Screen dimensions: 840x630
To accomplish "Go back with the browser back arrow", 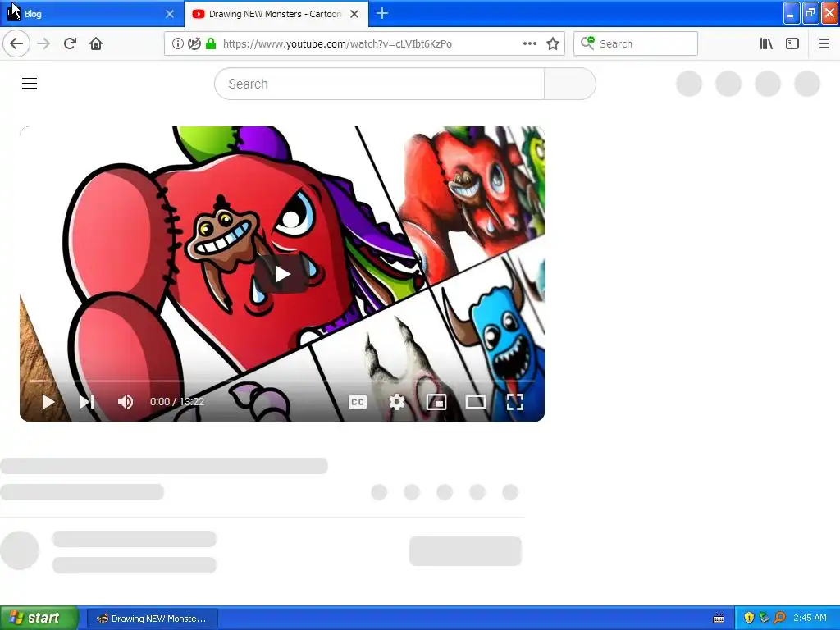I will point(16,44).
